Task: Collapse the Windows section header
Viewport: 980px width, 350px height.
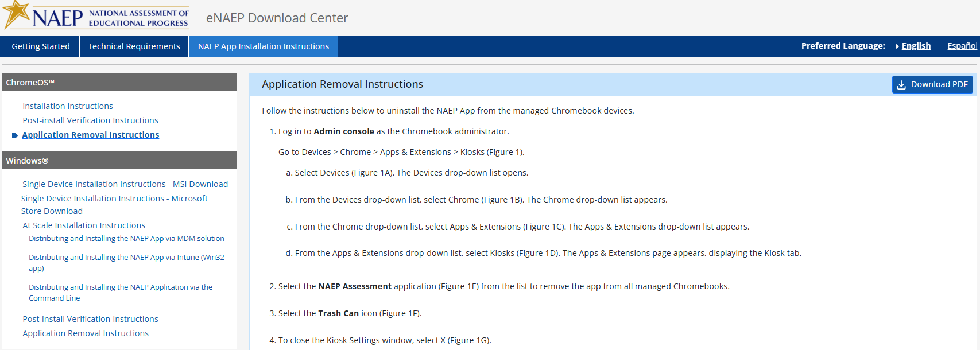Action: pyautogui.click(x=119, y=161)
